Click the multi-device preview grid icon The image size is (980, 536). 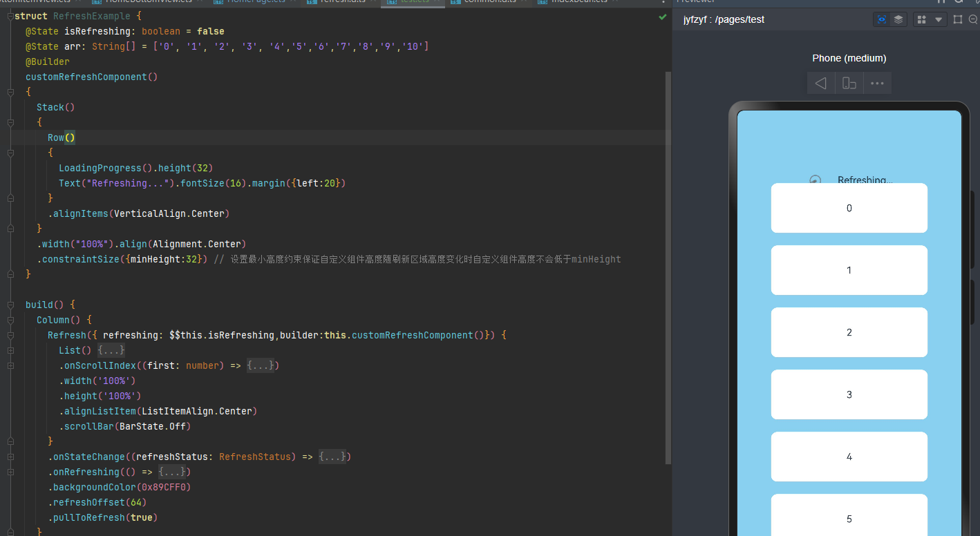[921, 19]
